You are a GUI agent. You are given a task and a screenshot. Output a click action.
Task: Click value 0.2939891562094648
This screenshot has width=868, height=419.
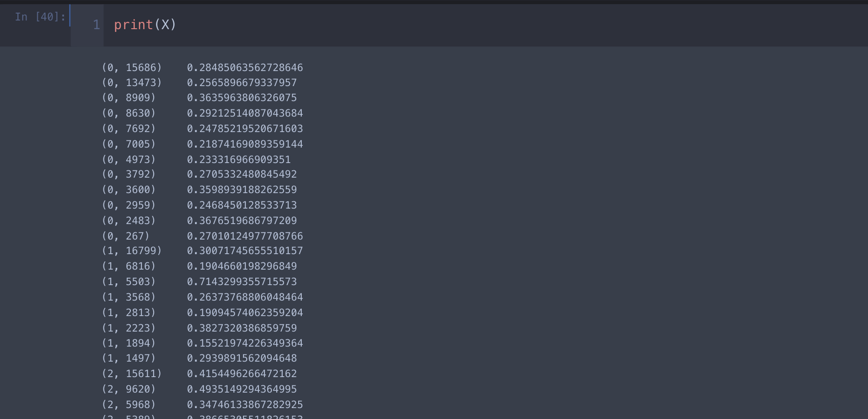point(242,358)
